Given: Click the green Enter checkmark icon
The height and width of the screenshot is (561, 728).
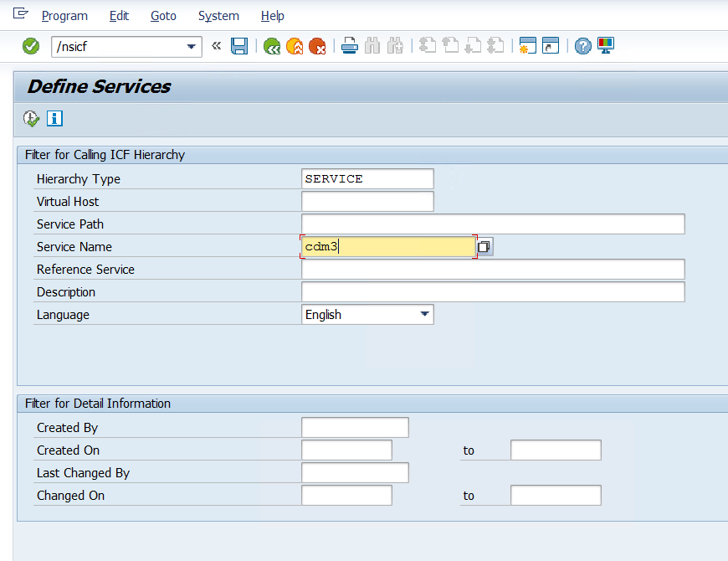Looking at the screenshot, I should click(x=31, y=46).
